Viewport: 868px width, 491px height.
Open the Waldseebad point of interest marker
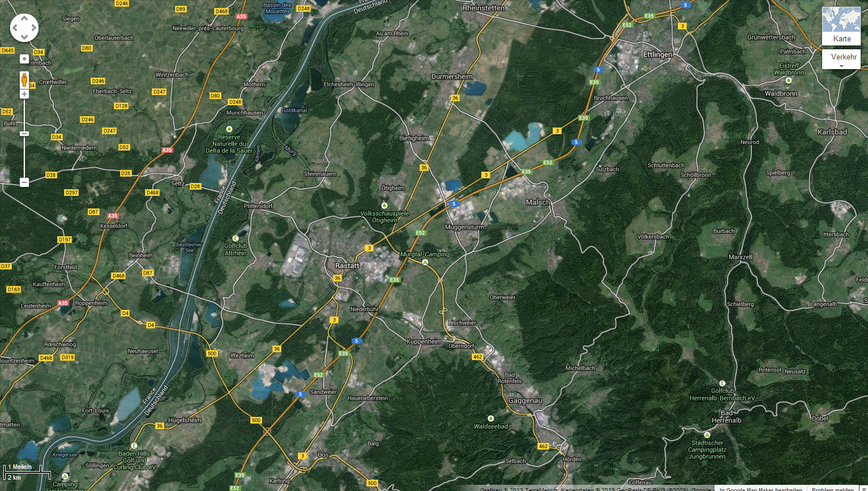491,419
